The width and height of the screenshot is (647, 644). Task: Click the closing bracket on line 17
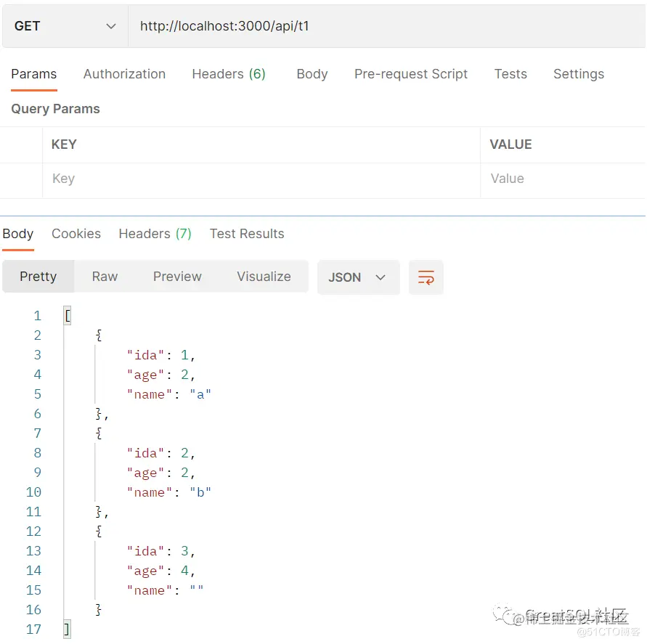(67, 629)
